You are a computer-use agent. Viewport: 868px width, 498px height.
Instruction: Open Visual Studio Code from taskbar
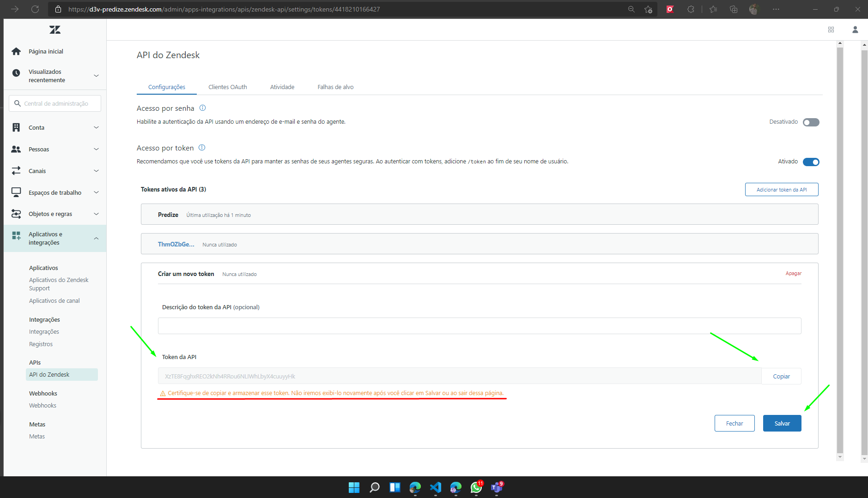[436, 487]
